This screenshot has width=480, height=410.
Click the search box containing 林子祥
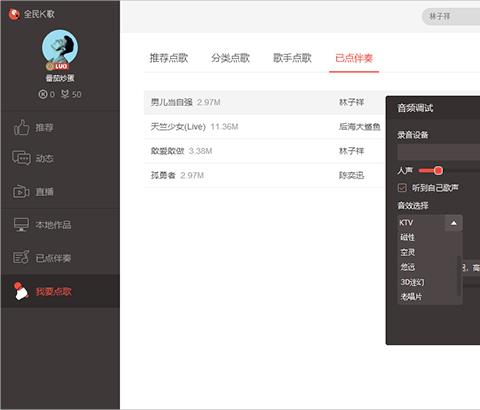(x=451, y=16)
